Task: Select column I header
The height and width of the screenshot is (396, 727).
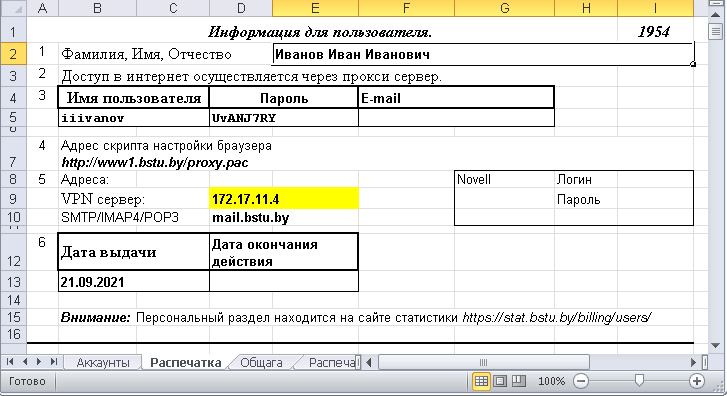Action: [x=656, y=8]
